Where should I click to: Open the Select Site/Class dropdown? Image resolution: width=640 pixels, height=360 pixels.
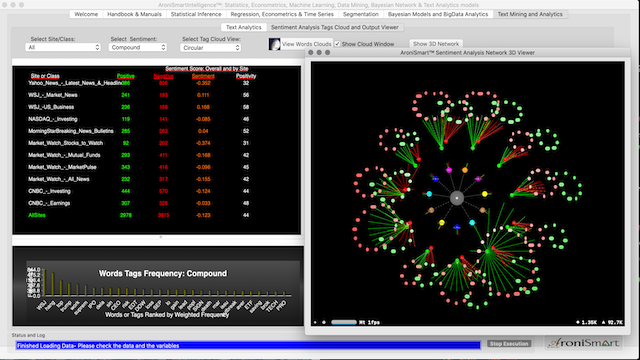tap(63, 47)
